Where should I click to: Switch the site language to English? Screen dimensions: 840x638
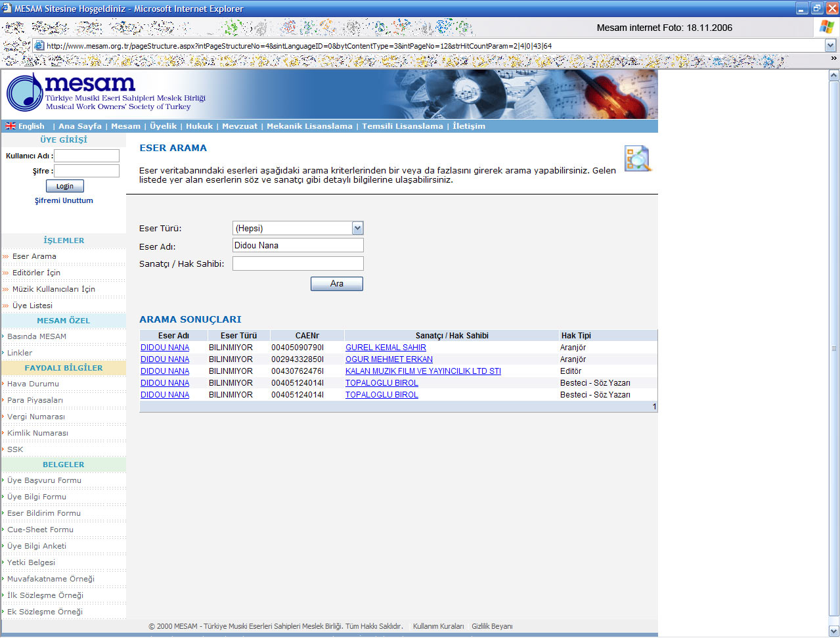click(x=31, y=126)
